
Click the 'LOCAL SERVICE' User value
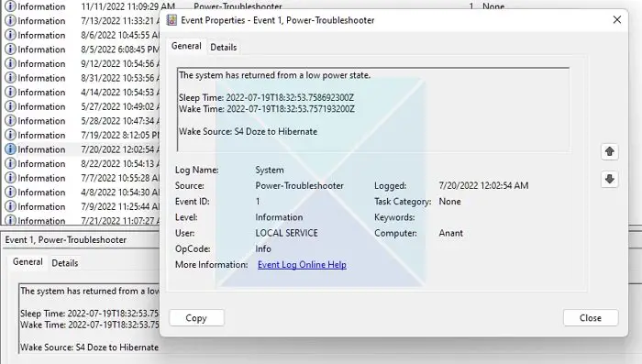point(286,233)
